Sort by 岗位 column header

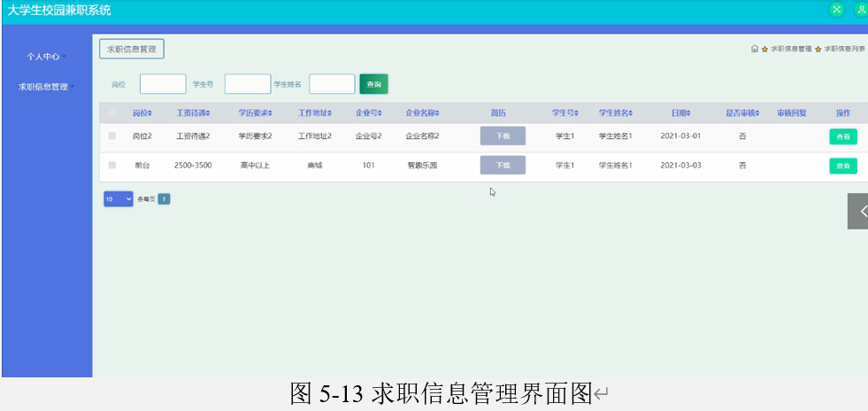point(142,113)
